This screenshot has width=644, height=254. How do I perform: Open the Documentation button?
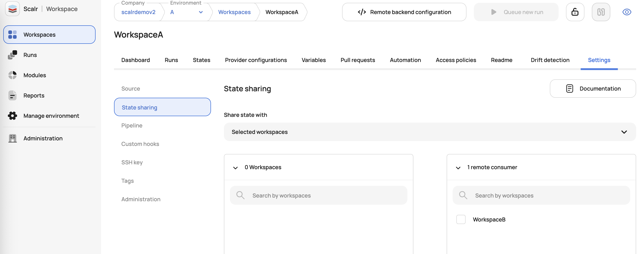[x=593, y=89]
